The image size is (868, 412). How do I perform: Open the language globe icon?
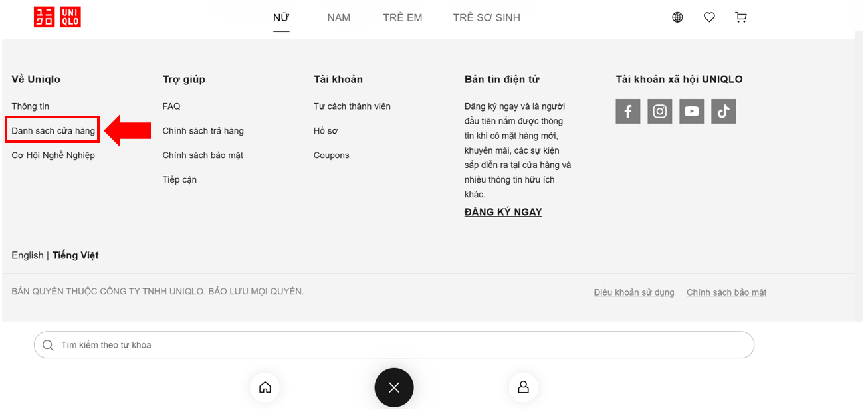click(677, 17)
